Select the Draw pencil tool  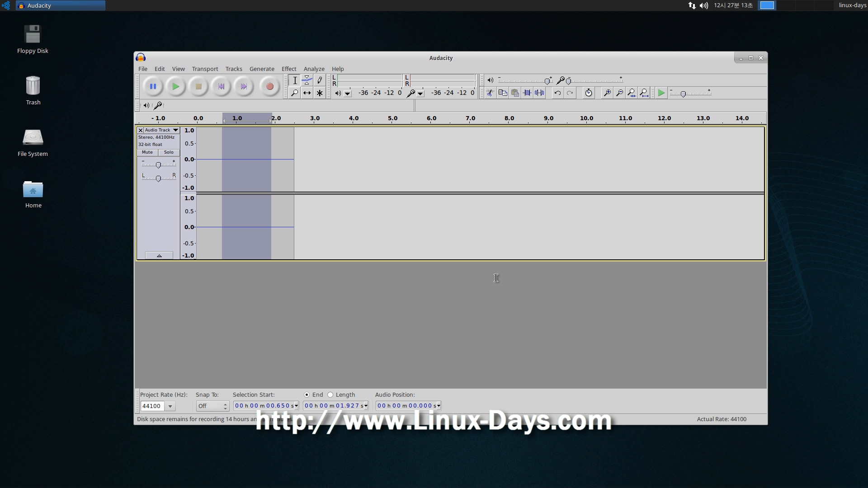pyautogui.click(x=320, y=80)
